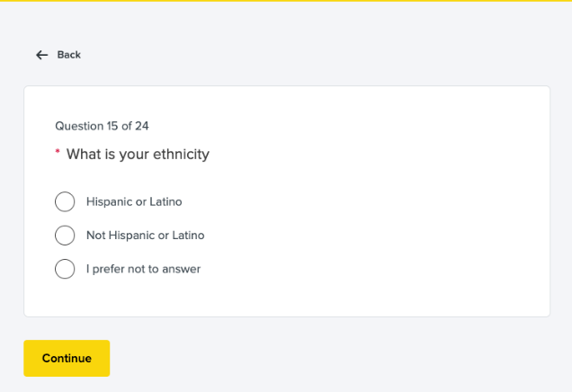Click the word "answer" in the third option
572x392 pixels.
(x=181, y=269)
